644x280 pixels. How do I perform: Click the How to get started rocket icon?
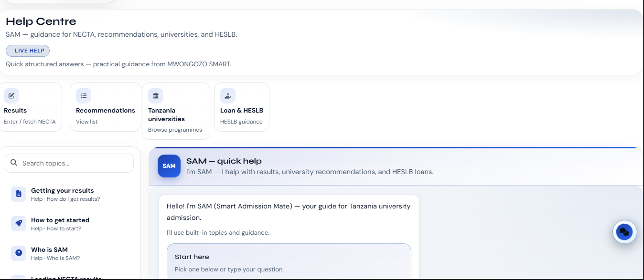pyautogui.click(x=19, y=223)
